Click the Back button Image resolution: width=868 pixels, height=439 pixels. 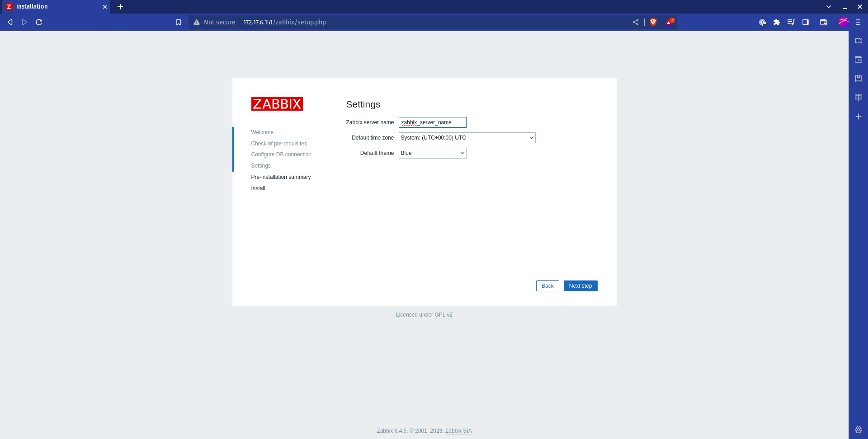pos(547,286)
